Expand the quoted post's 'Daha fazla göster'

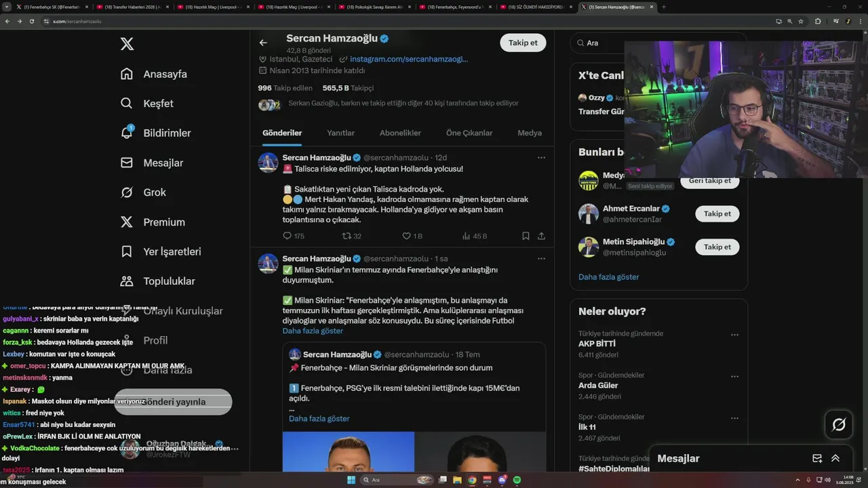click(319, 418)
